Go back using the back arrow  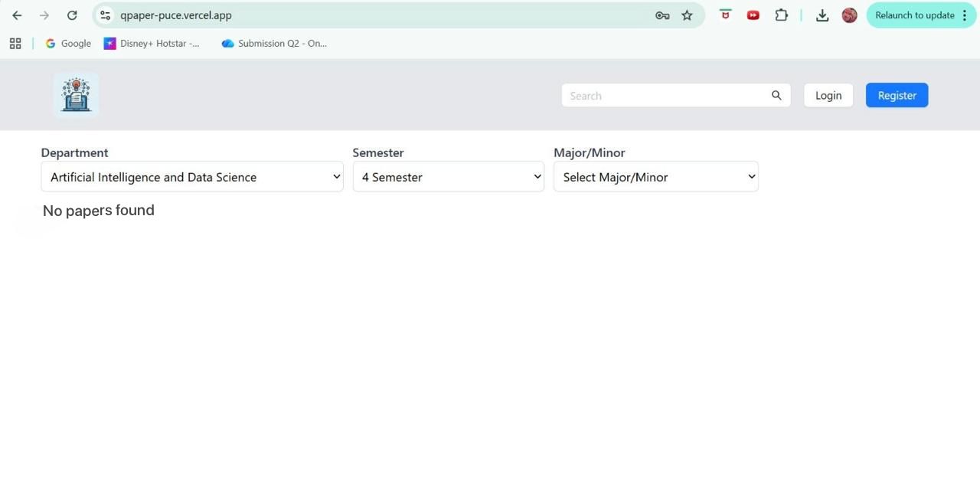[17, 15]
